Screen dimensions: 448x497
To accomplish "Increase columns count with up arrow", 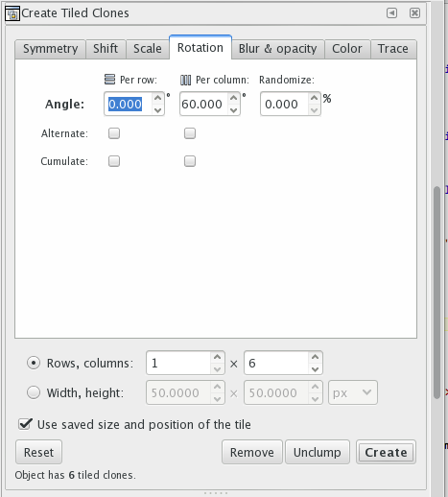I will tap(315, 357).
